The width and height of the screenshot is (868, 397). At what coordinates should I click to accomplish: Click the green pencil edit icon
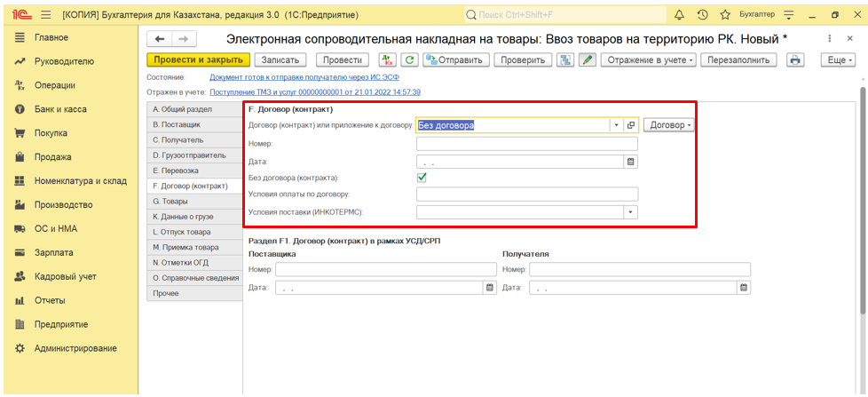tap(587, 60)
